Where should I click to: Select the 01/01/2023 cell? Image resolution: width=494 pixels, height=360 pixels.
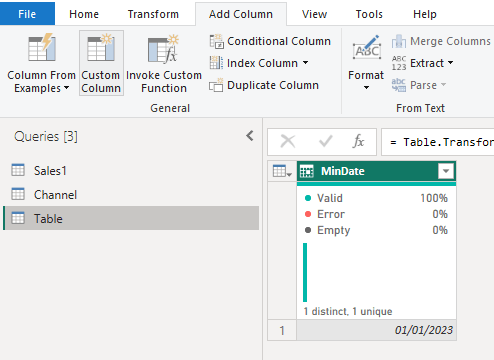pyautogui.click(x=376, y=330)
